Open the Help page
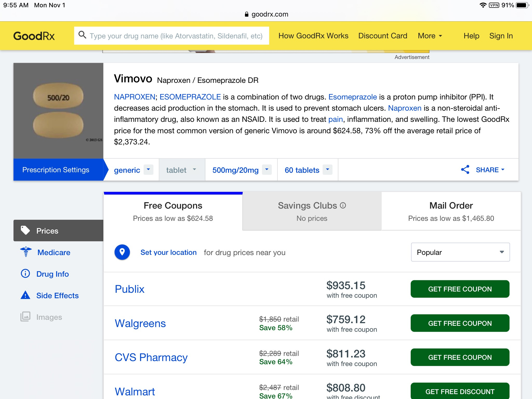 (471, 36)
